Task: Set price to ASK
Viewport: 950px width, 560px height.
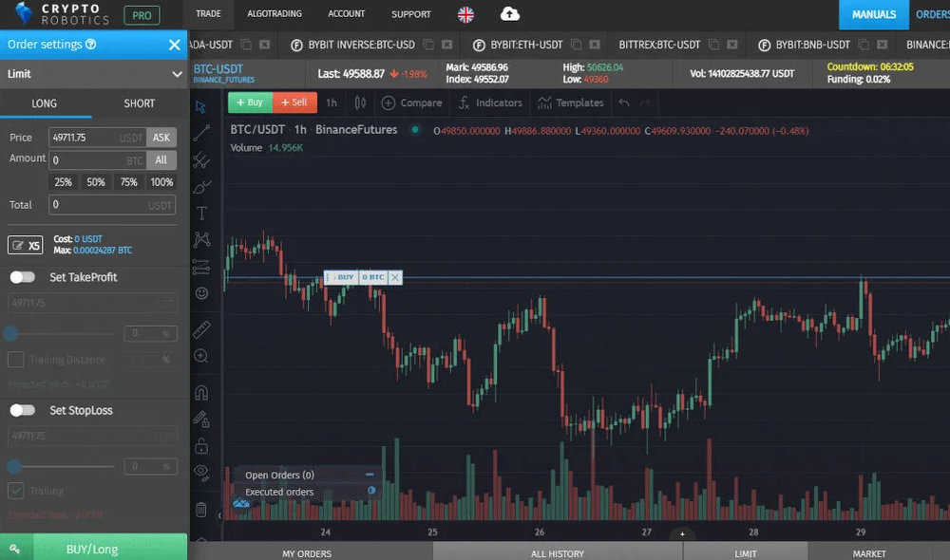Action: click(161, 138)
